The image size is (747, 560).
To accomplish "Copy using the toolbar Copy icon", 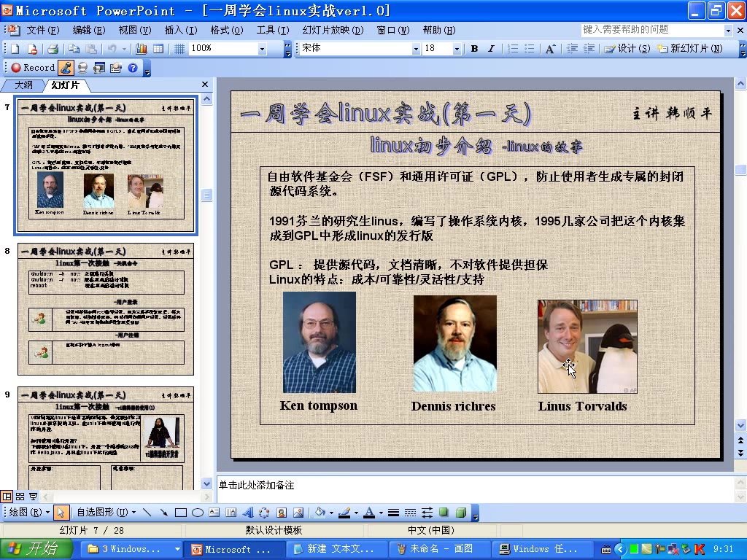I will [x=74, y=49].
